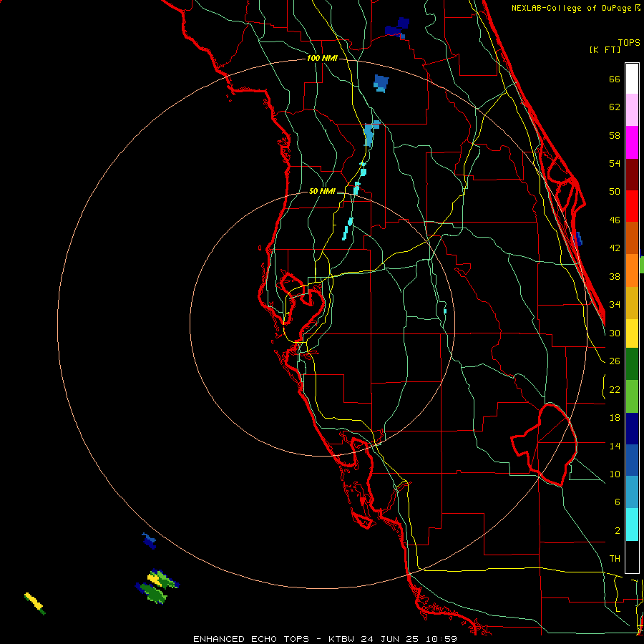Viewport: 644px width, 644px height.
Task: Pick the cyan swatch above the TH block
Action: [632, 525]
